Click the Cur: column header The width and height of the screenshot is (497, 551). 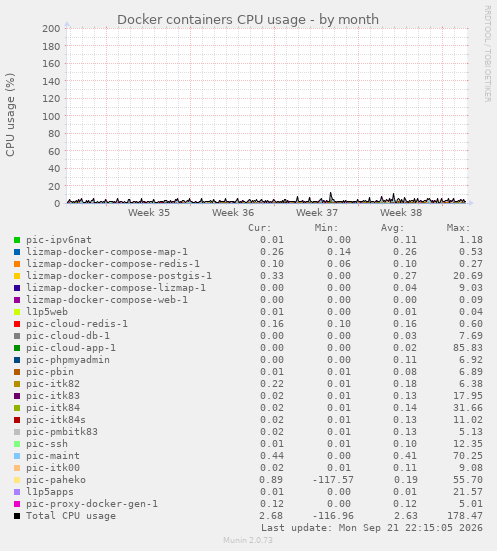click(x=260, y=228)
